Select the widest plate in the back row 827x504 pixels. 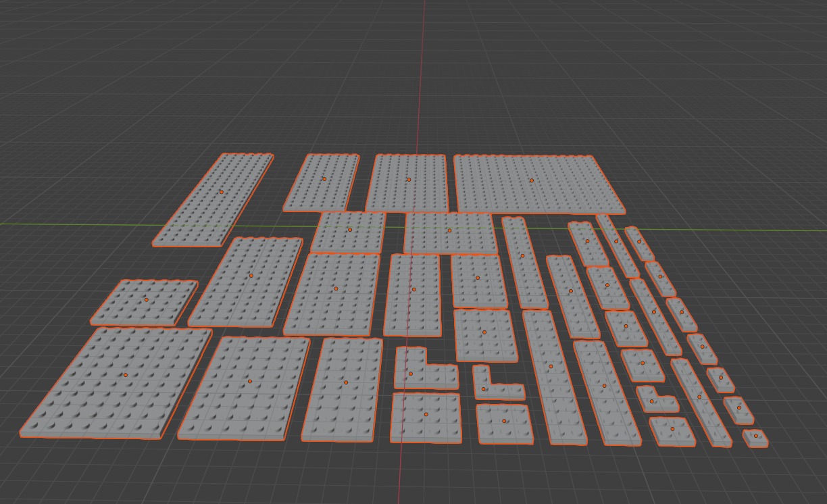click(x=538, y=184)
